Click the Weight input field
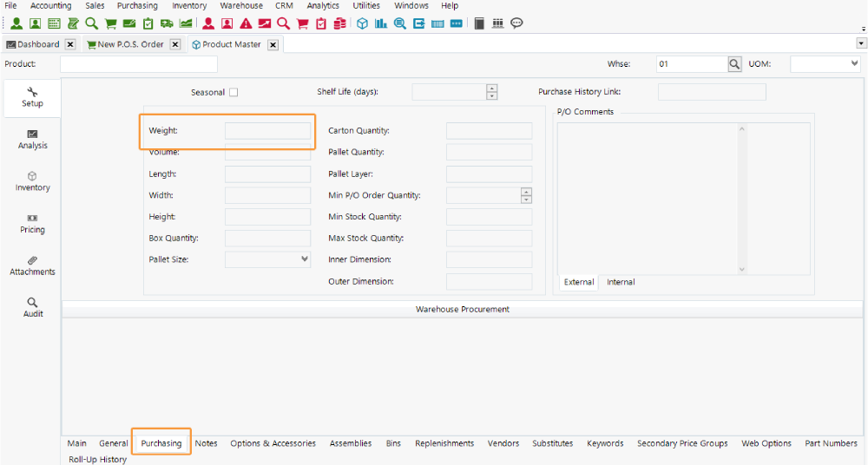This screenshot has width=868, height=465. tap(268, 131)
